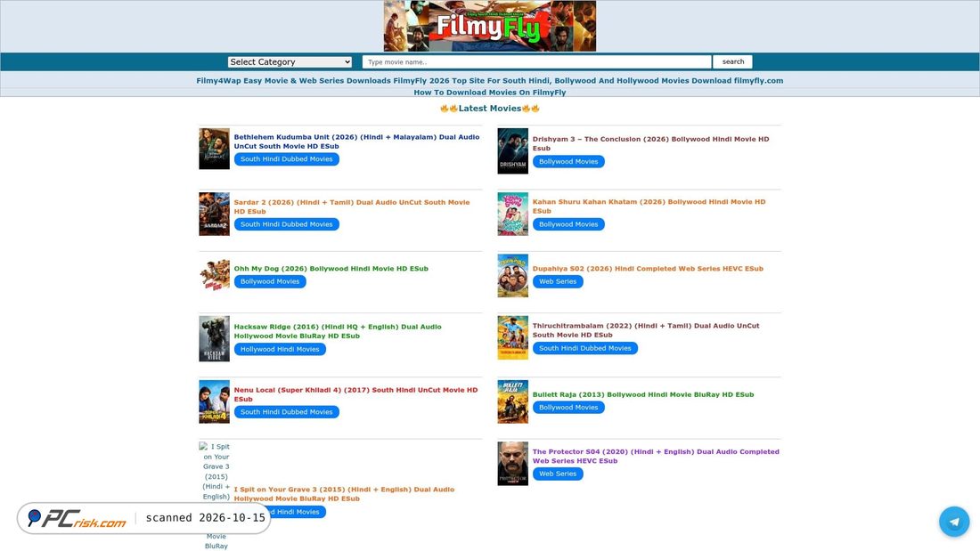Open Thiruchitrambalam (2022) title link

tap(646, 330)
